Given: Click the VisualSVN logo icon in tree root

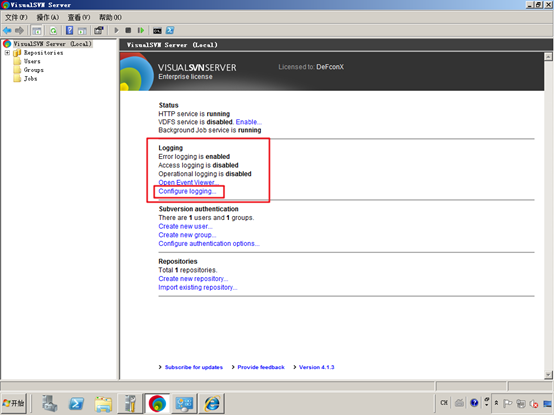Looking at the screenshot, I should point(7,44).
